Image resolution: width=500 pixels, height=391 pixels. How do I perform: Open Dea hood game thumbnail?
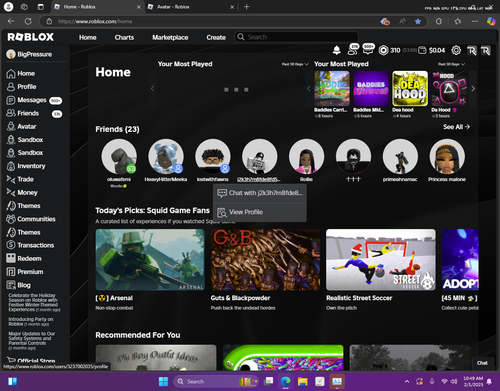(x=410, y=89)
